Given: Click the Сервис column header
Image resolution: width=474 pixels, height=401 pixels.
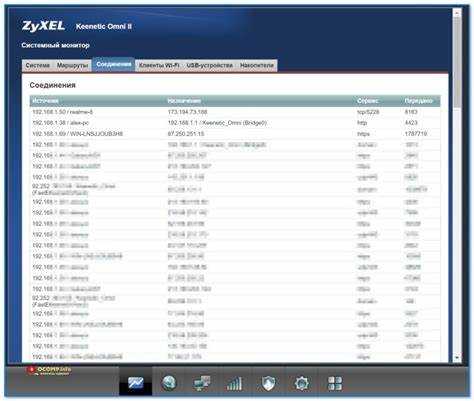Looking at the screenshot, I should coord(368,101).
